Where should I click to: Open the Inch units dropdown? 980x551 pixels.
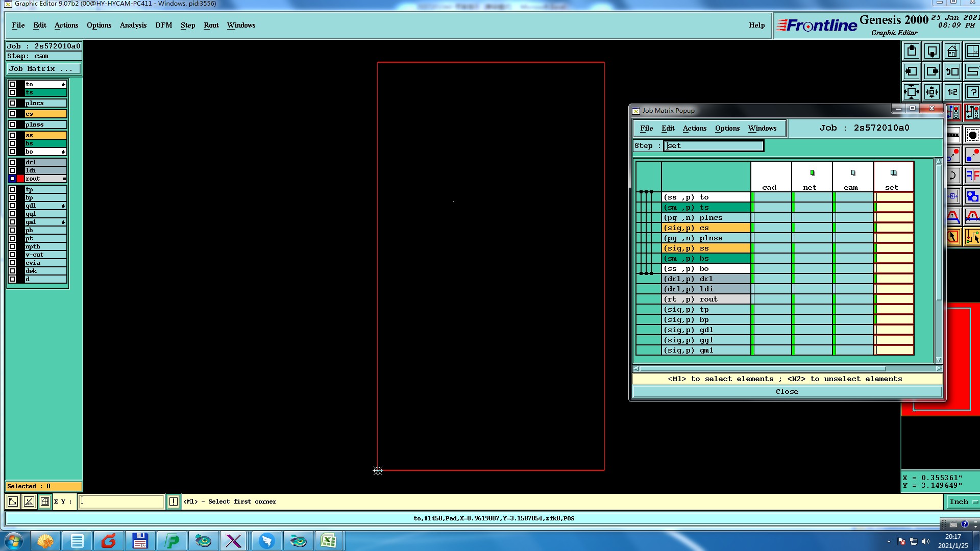point(963,502)
